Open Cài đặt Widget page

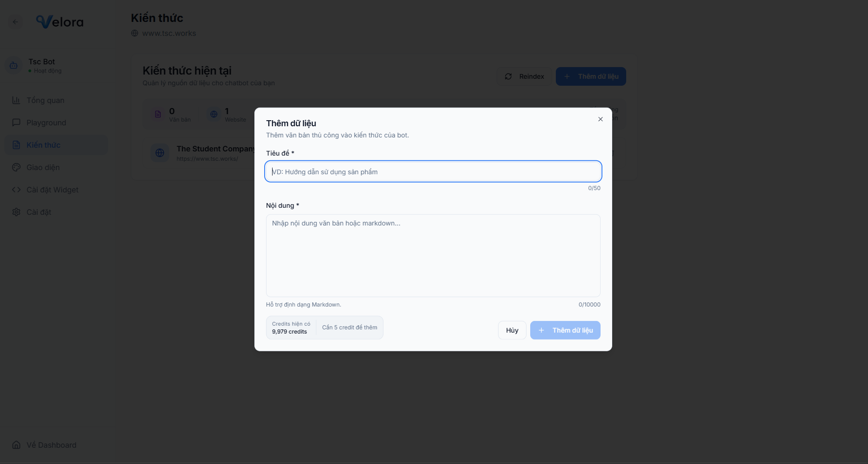click(x=52, y=190)
